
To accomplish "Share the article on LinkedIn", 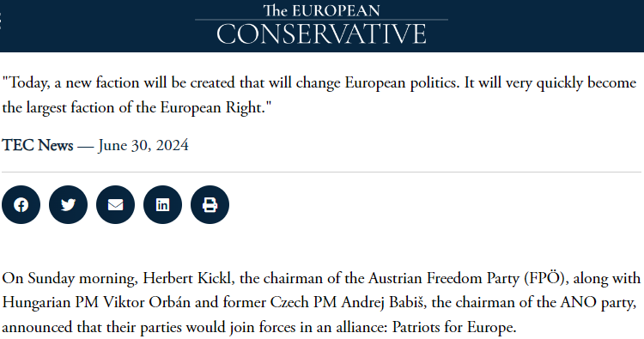I will pyautogui.click(x=162, y=204).
